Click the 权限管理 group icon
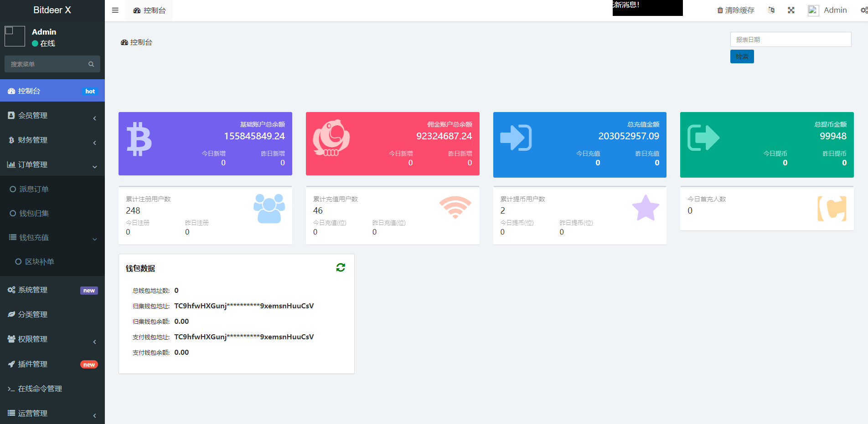This screenshot has height=424, width=868. (11, 339)
